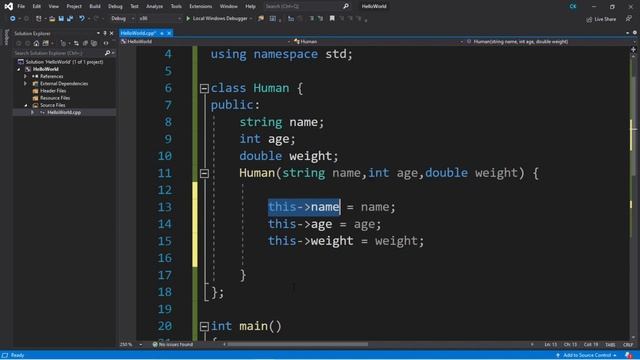Click the Switch Views icon in Solution Explorer
Viewport: 640px width, 360px height.
(x=46, y=43)
